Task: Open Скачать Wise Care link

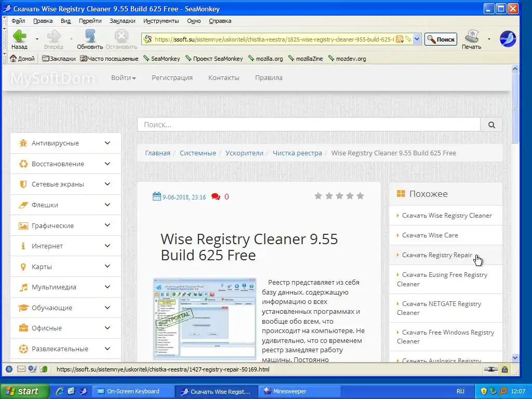Action: pyautogui.click(x=430, y=235)
